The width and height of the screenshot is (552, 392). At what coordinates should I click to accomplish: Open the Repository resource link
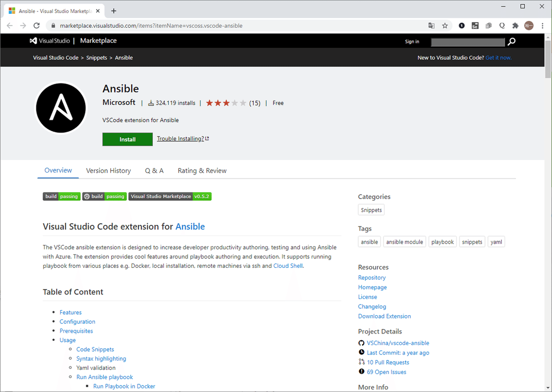pyautogui.click(x=372, y=277)
